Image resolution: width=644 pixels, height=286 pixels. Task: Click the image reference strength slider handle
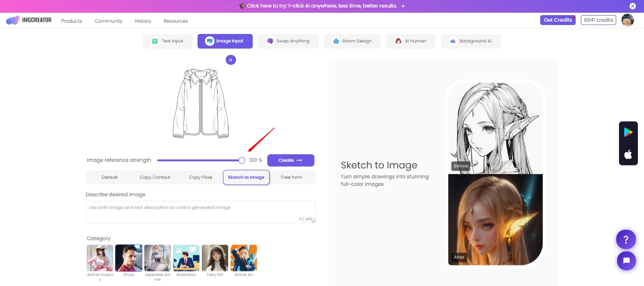tap(242, 160)
